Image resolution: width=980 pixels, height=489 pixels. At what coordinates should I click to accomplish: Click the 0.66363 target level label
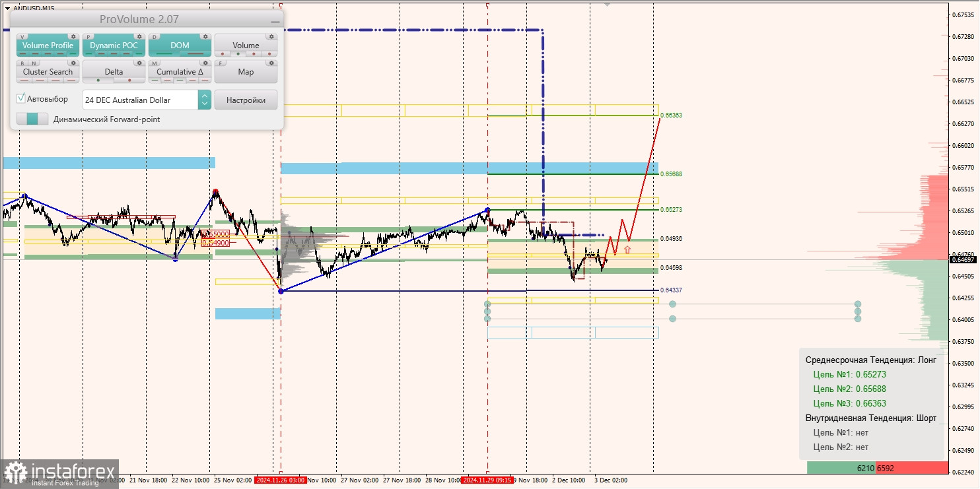pos(671,115)
